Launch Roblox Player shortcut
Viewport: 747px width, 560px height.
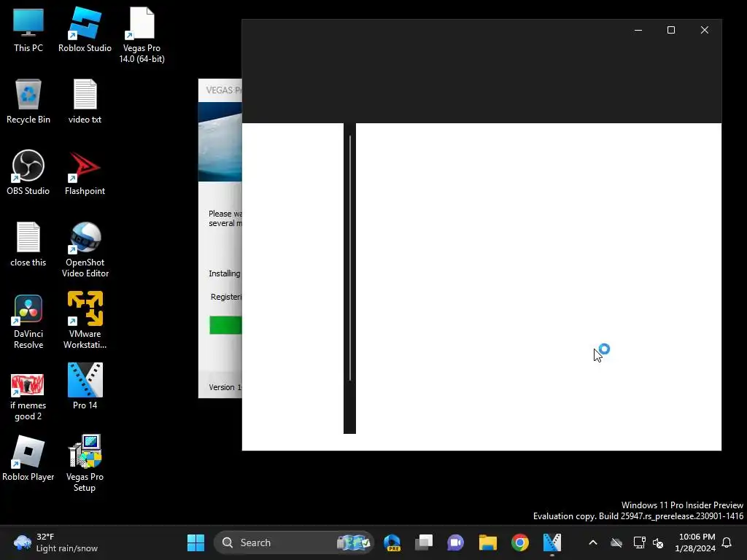(28, 459)
